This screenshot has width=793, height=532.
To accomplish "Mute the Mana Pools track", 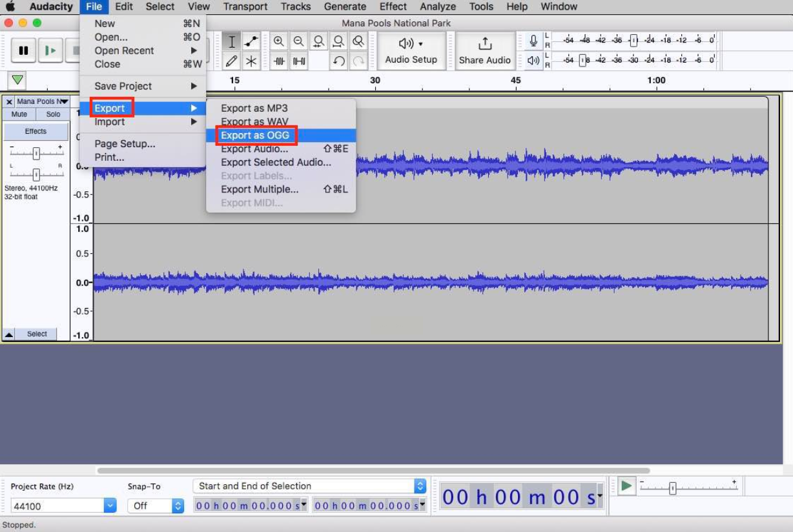I will coord(19,114).
